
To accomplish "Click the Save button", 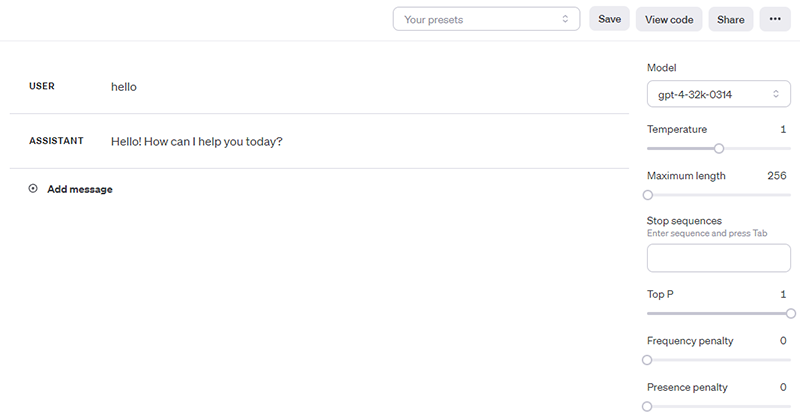I will point(609,19).
